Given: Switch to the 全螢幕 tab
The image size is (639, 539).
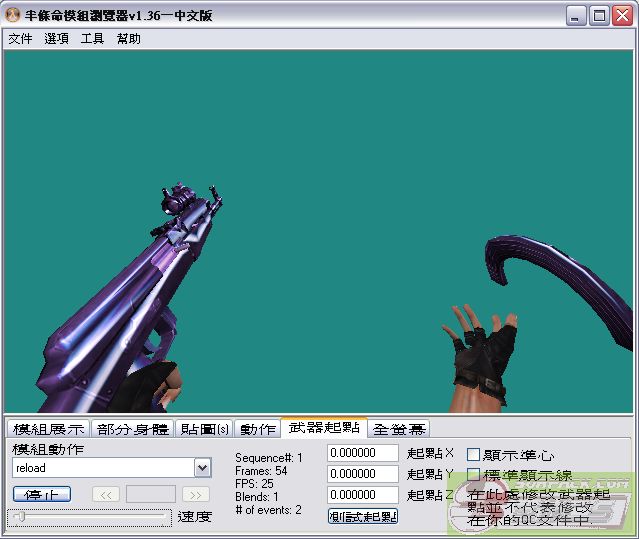Looking at the screenshot, I should (399, 429).
